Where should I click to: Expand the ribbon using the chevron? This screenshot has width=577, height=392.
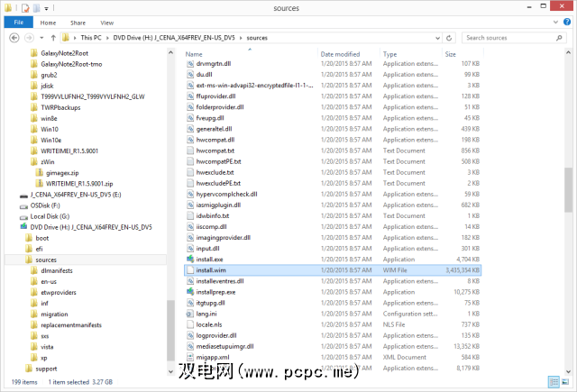555,23
